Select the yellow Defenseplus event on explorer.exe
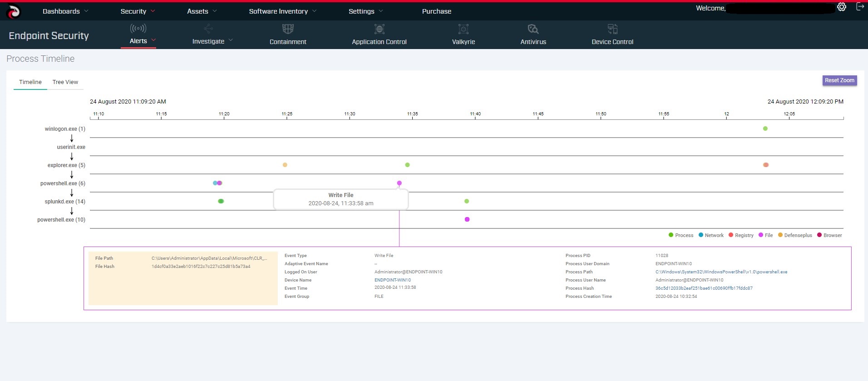868x381 pixels. click(285, 165)
